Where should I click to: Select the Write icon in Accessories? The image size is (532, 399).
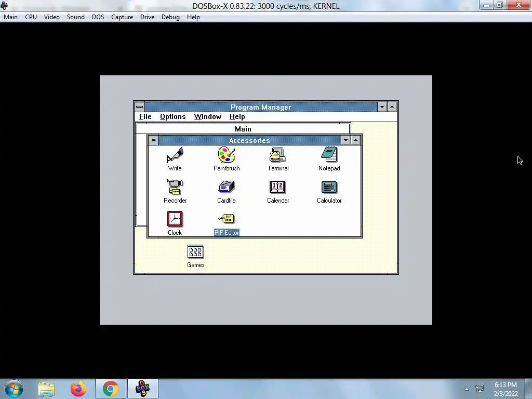[175, 155]
